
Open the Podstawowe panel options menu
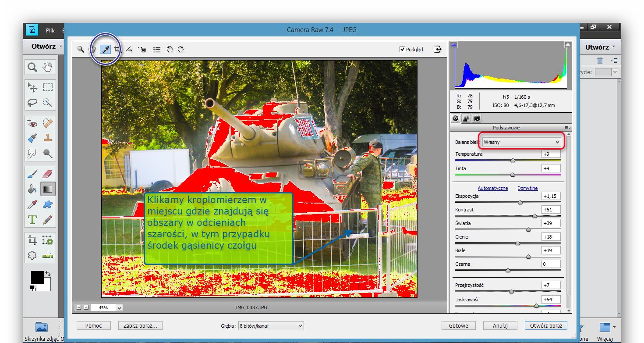click(x=567, y=127)
